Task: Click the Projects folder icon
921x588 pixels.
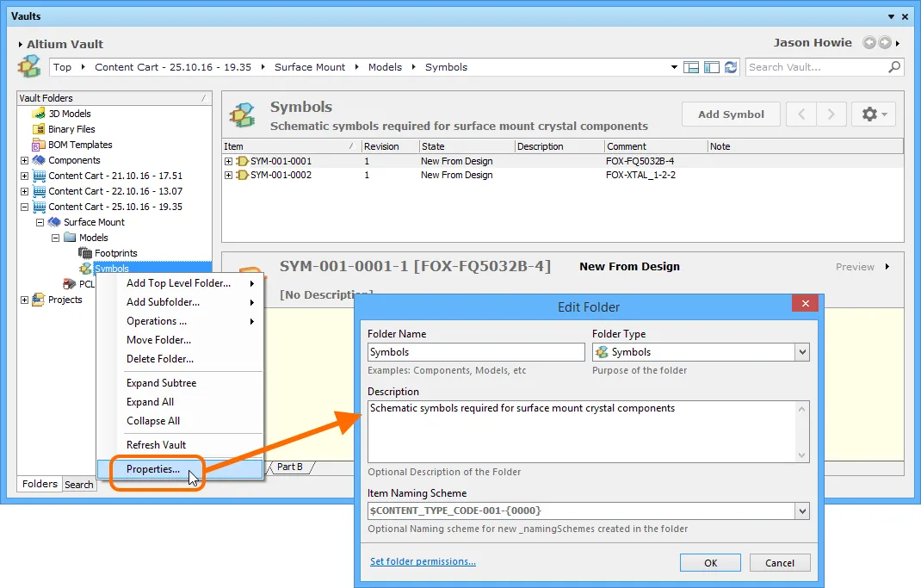Action: click(x=39, y=300)
